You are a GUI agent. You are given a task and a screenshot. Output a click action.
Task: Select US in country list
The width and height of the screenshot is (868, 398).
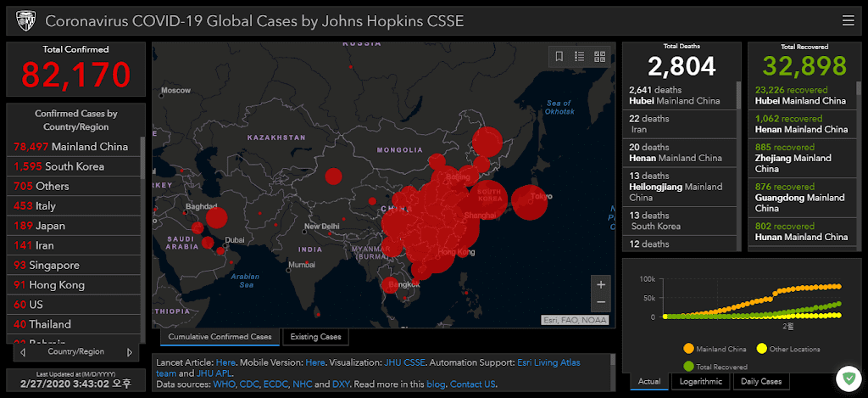pos(73,305)
